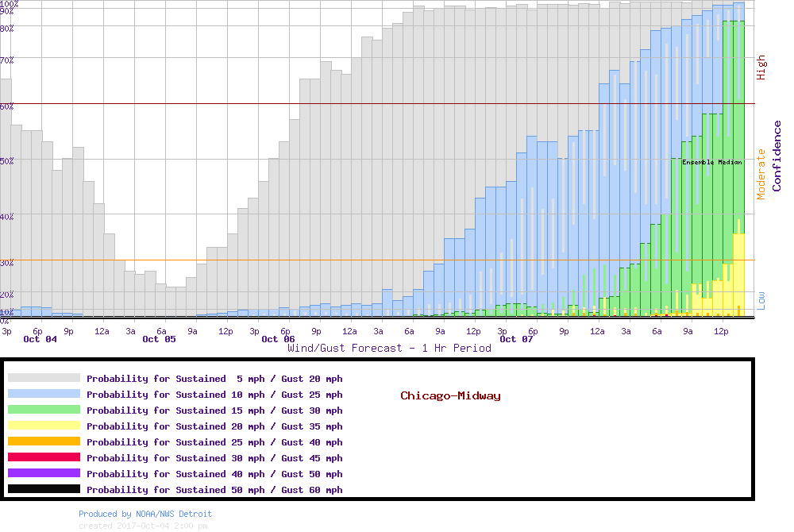Click the purple Sustained 40 mph legend swatch

pyautogui.click(x=44, y=473)
